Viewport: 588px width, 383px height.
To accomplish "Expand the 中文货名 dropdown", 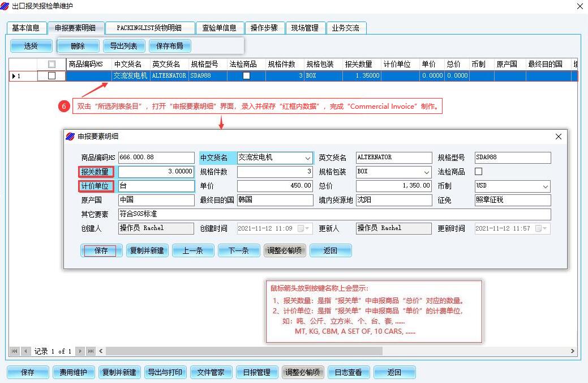I will [x=308, y=158].
